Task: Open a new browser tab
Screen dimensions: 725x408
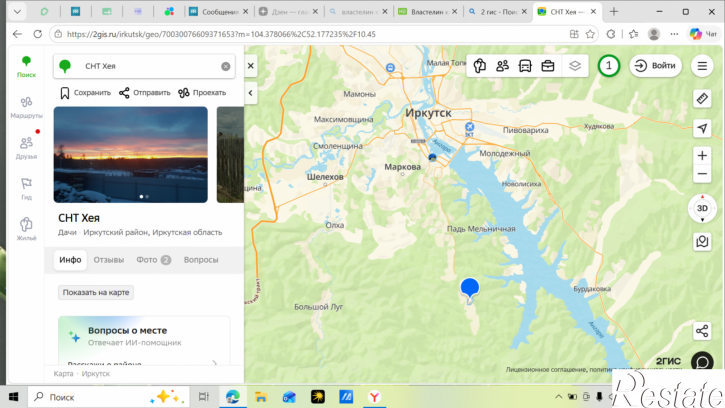Action: pos(614,12)
